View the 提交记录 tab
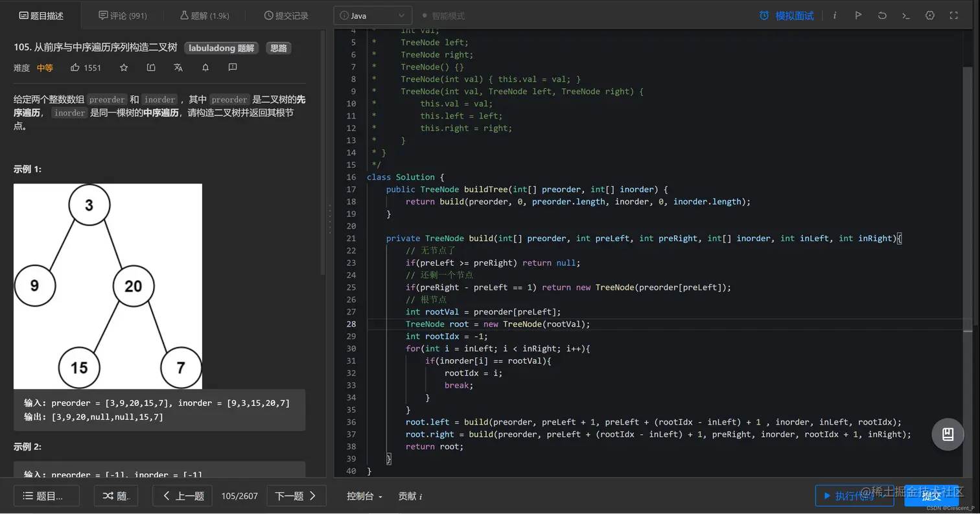The image size is (980, 514). pyautogui.click(x=286, y=16)
